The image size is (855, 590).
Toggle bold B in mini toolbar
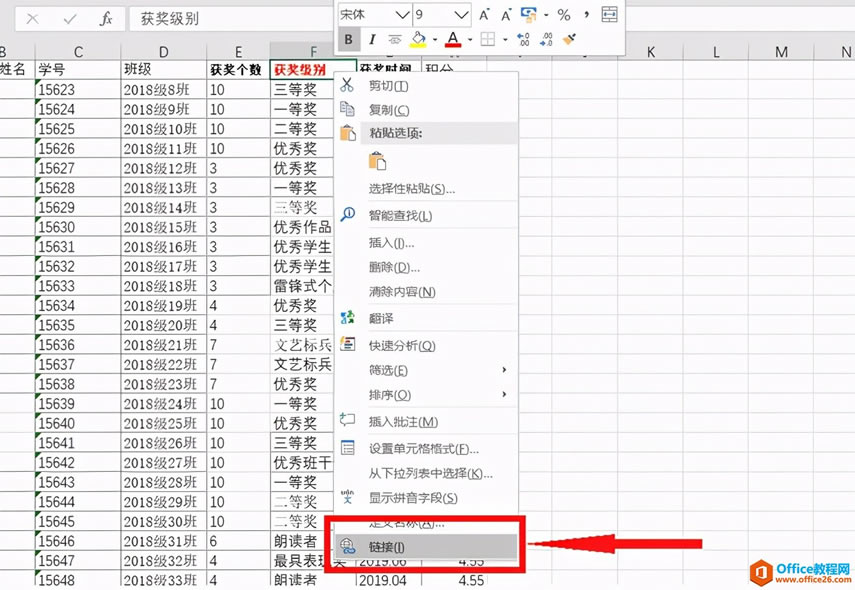(348, 39)
